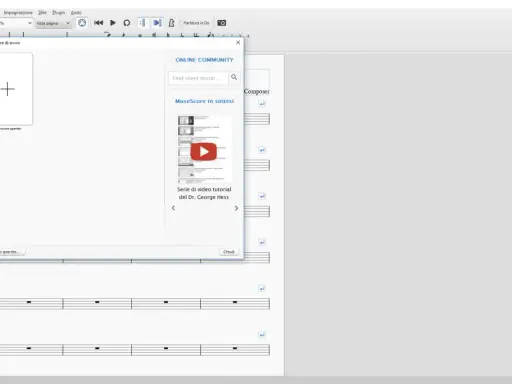The width and height of the screenshot is (512, 384).
Task: Focus the Find sheet music search field
Action: 199,78
